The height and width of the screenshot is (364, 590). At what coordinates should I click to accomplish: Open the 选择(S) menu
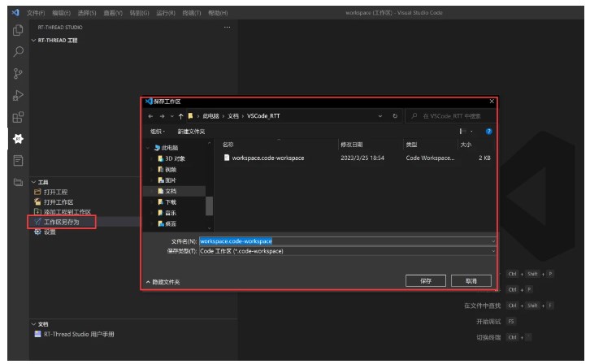87,13
